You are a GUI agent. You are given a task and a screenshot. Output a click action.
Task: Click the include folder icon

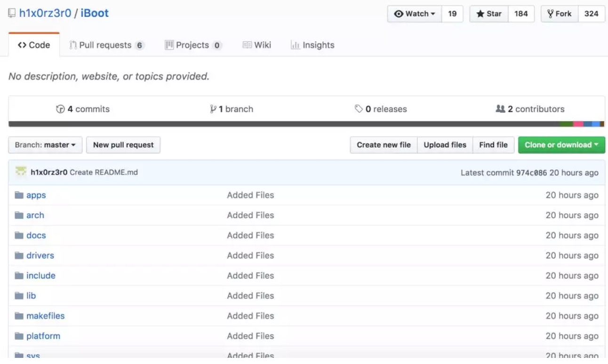pyautogui.click(x=19, y=276)
